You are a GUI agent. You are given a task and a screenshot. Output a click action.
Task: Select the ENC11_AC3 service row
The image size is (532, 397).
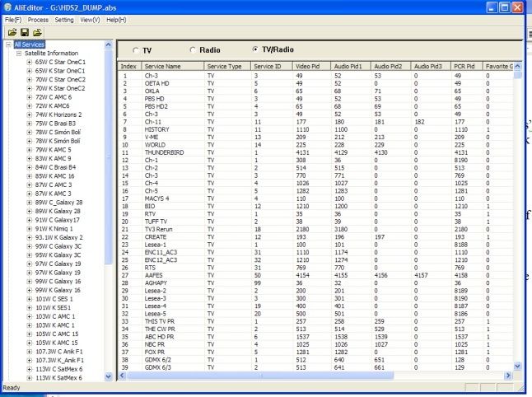(315, 253)
